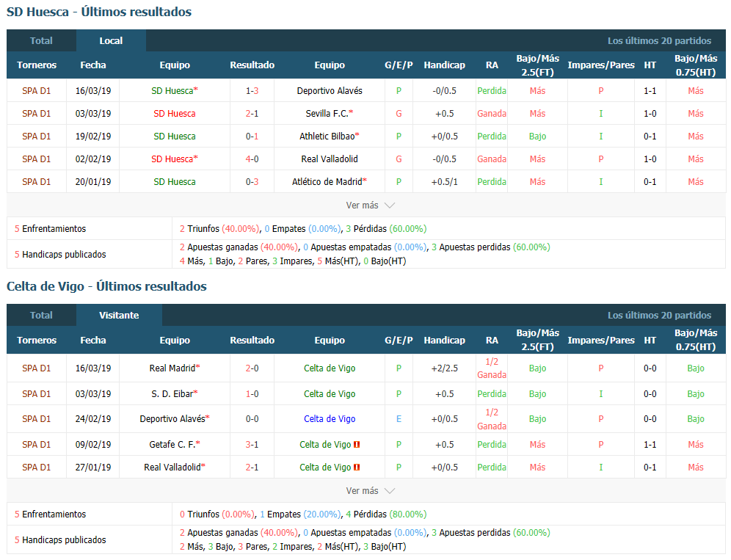Click the 2-1 result versus Sevilla F.C.
The image size is (731, 560).
point(252,114)
